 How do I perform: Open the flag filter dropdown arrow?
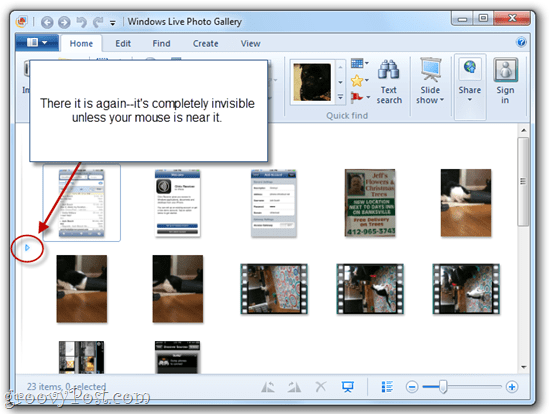[368, 97]
